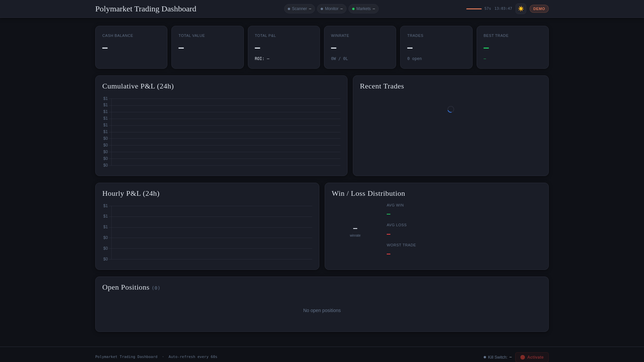Activate the kill switch button
The height and width of the screenshot is (362, 644).
pos(532,357)
